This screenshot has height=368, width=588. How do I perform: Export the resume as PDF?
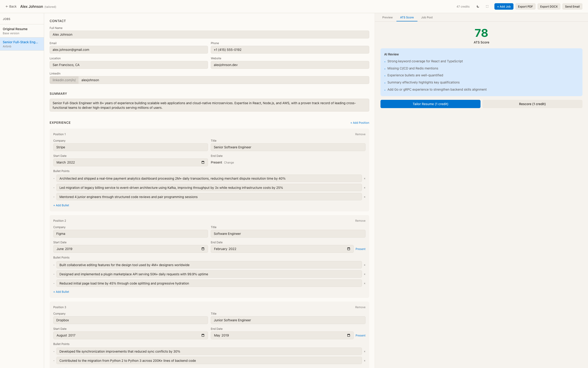(525, 7)
